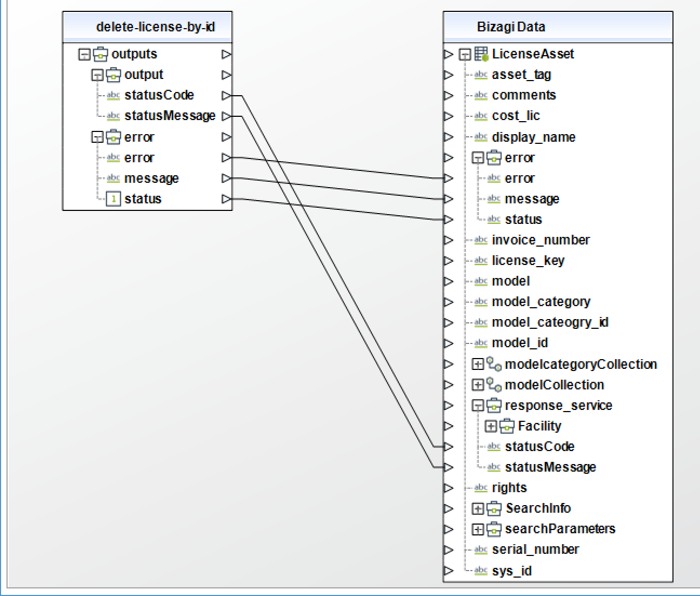
Task: Select display_name attribute
Action: 534,137
